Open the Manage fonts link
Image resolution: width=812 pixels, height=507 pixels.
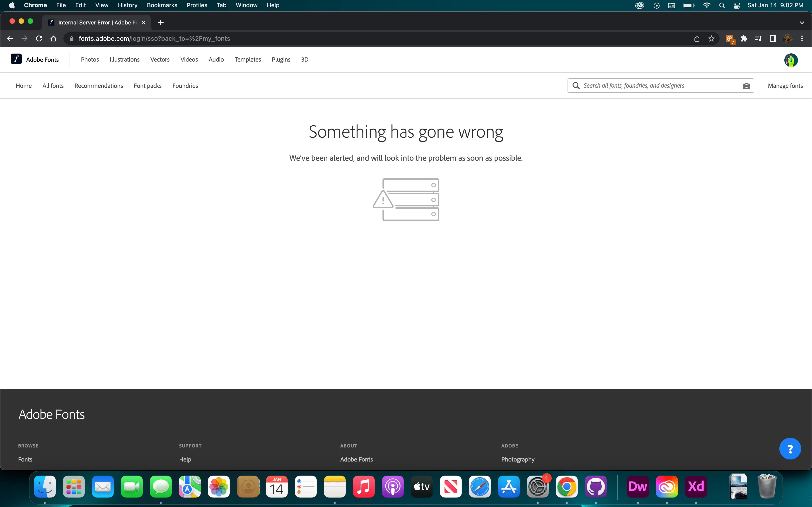click(x=785, y=86)
